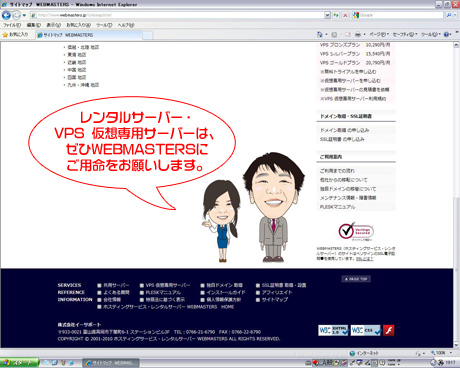The width and height of the screenshot is (460, 368).
Task: Click the red Flash player icon
Action: click(x=388, y=330)
